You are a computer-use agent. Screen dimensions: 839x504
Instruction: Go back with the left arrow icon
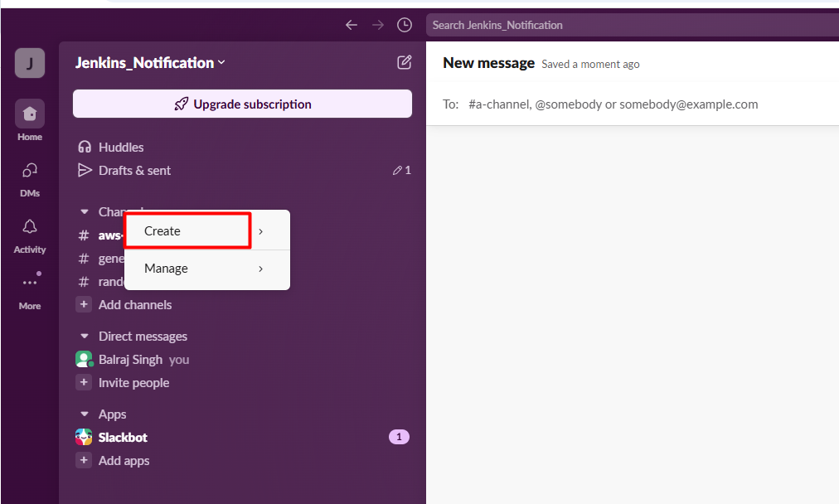click(351, 25)
